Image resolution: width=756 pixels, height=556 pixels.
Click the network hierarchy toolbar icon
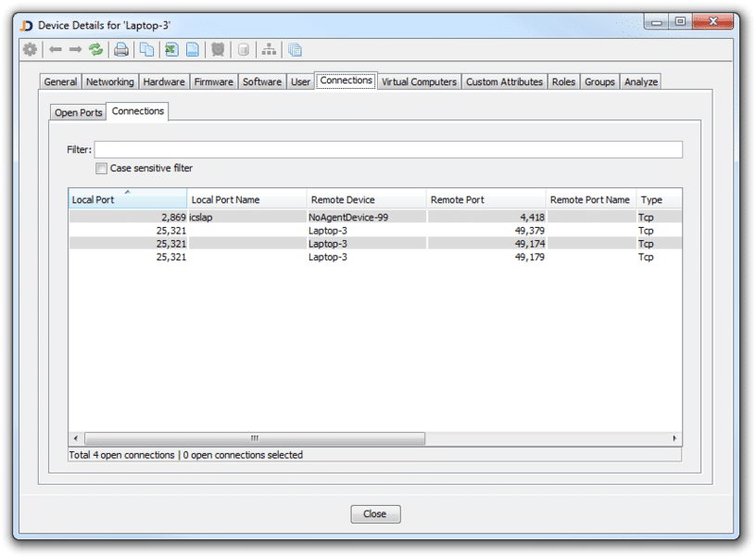pos(269,50)
